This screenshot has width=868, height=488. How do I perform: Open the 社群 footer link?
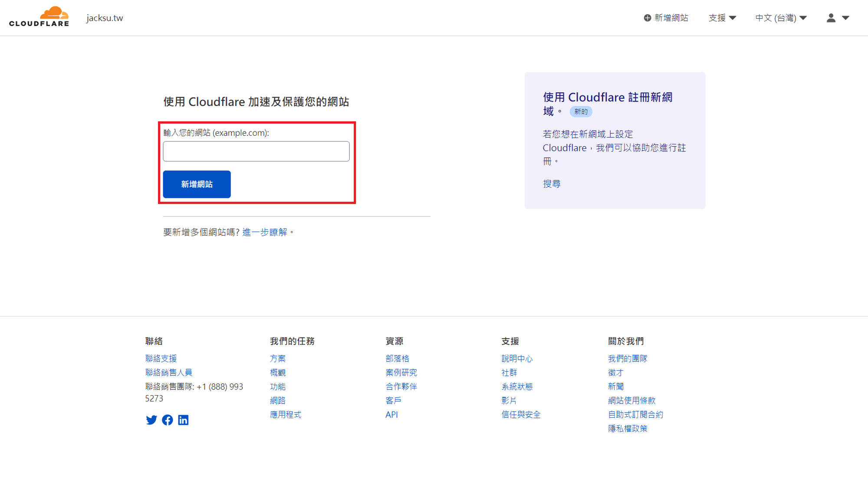point(510,373)
